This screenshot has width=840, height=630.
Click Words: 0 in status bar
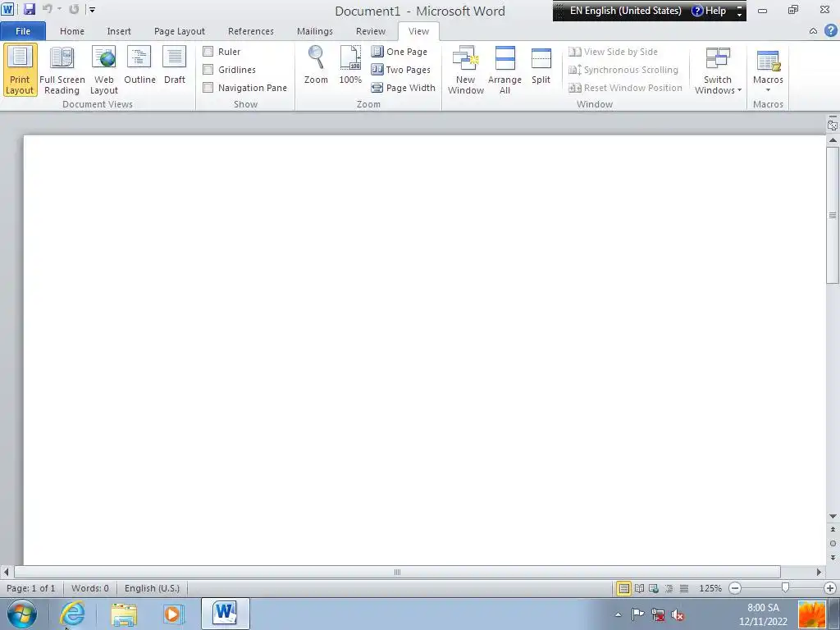click(x=90, y=588)
